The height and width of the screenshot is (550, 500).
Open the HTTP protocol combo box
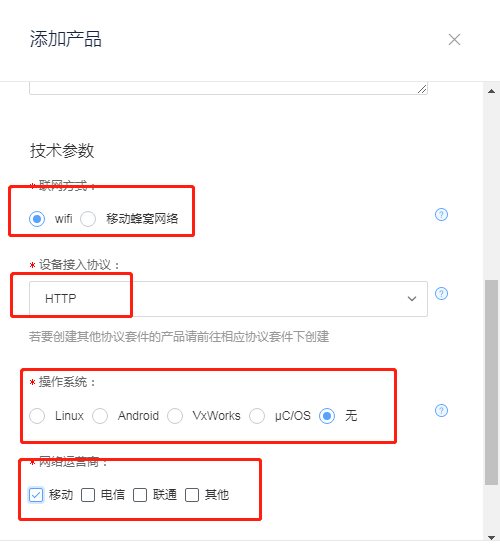(x=228, y=299)
